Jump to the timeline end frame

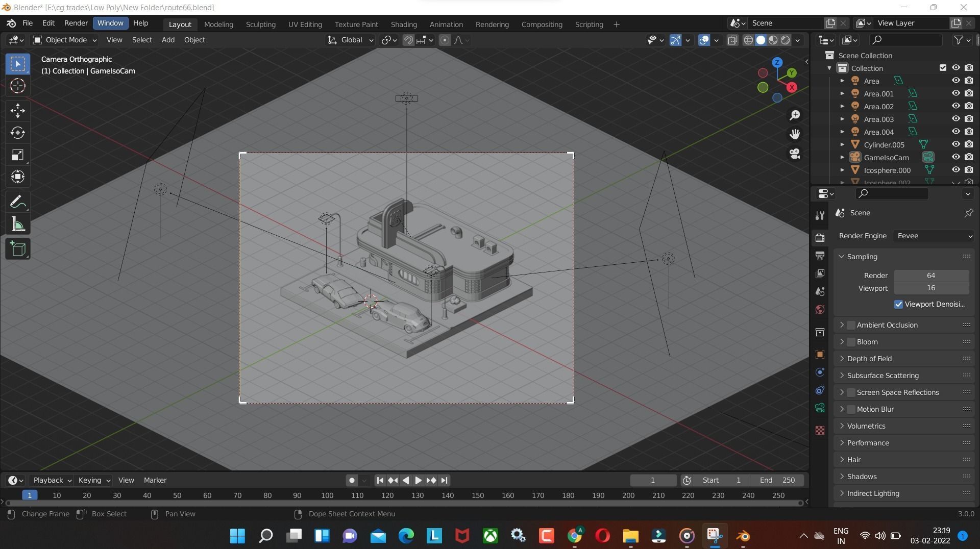click(x=445, y=480)
